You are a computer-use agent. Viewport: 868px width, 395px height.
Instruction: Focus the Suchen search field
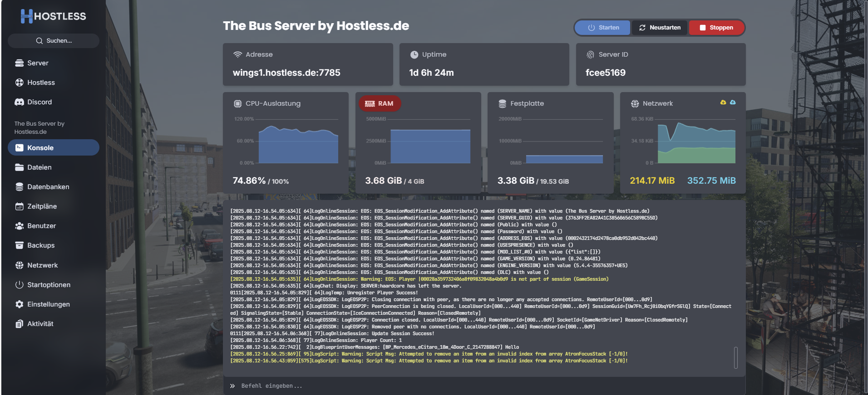coord(54,41)
